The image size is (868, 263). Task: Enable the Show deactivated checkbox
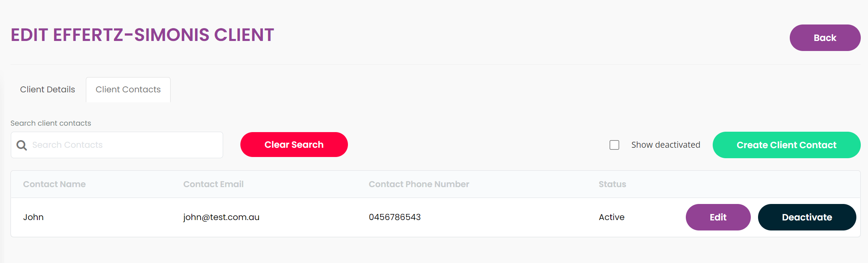pos(614,145)
